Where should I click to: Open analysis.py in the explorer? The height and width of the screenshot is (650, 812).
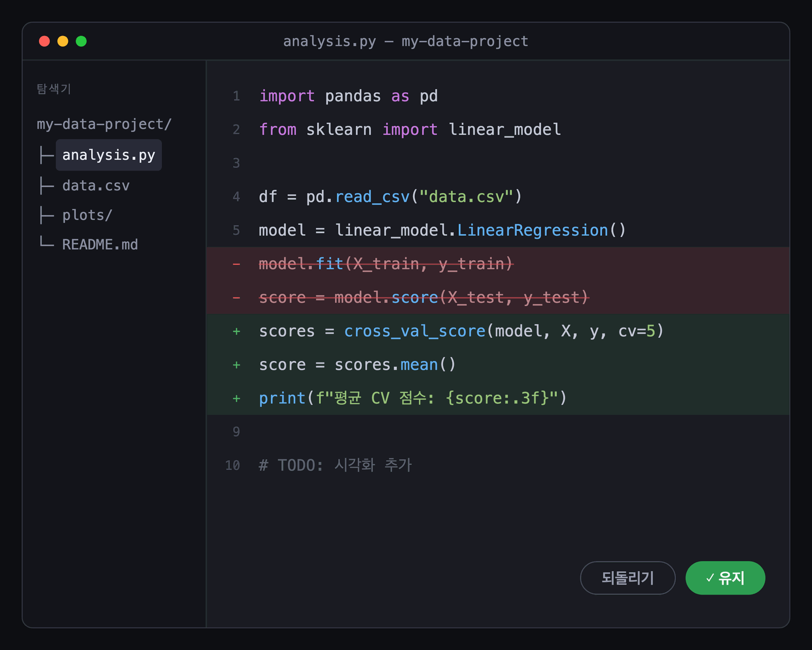point(109,155)
